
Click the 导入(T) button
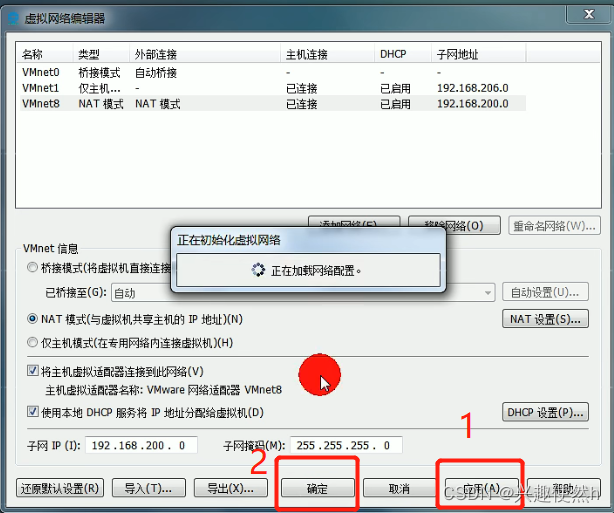click(x=148, y=488)
